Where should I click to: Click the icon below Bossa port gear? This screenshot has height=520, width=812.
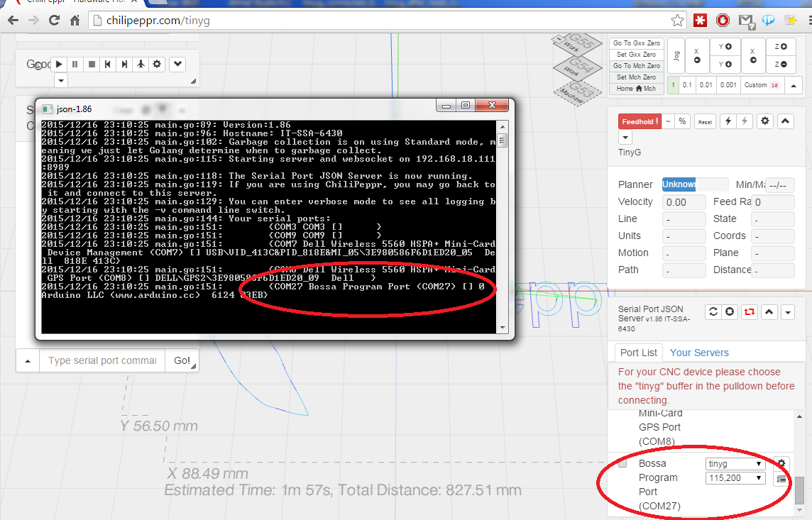781,480
